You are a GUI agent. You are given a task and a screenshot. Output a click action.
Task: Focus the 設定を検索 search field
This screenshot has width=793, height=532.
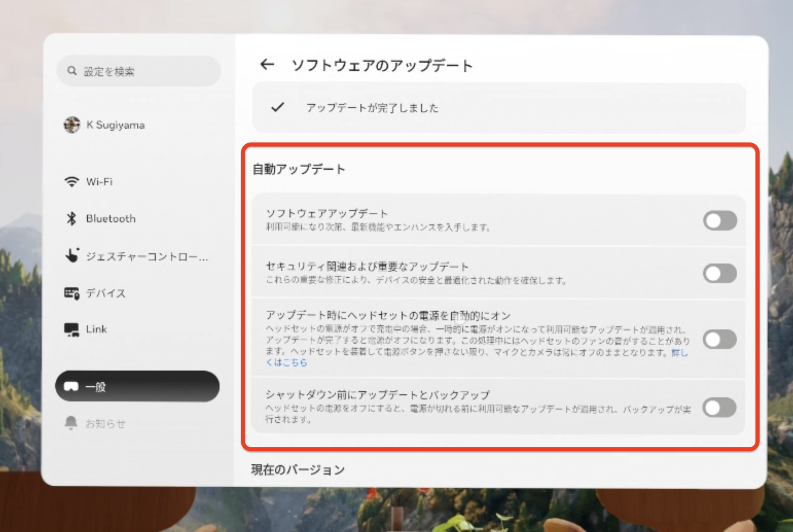138,71
